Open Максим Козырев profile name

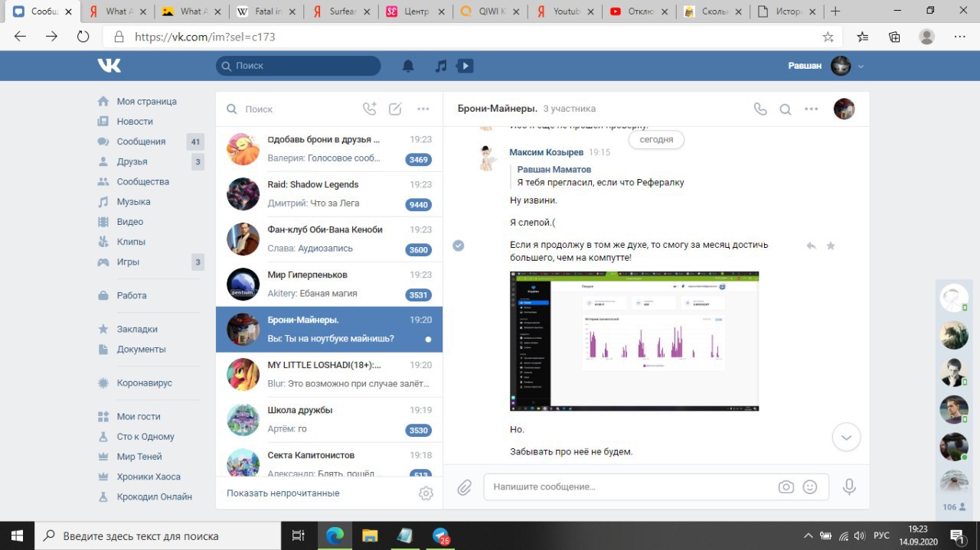pos(546,152)
